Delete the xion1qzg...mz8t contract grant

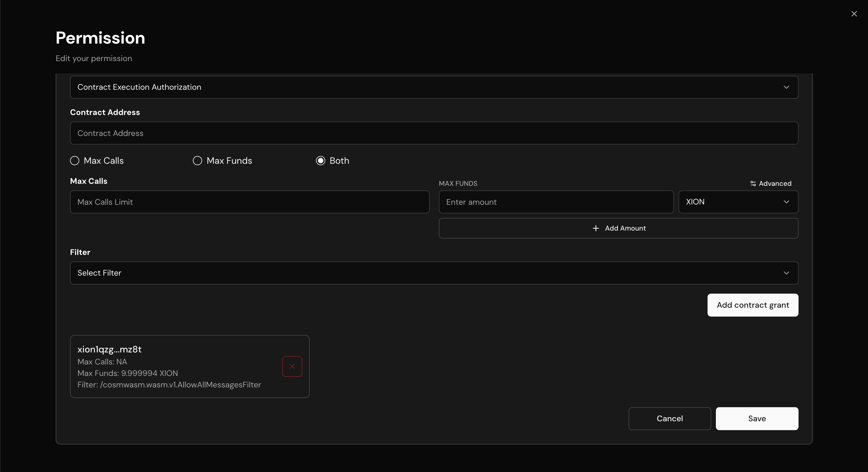[x=292, y=366]
